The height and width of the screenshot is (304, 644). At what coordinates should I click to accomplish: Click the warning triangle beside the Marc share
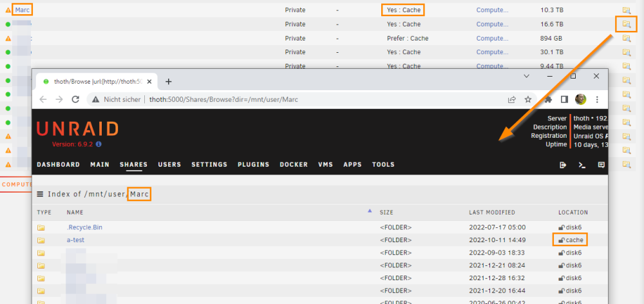(x=8, y=10)
